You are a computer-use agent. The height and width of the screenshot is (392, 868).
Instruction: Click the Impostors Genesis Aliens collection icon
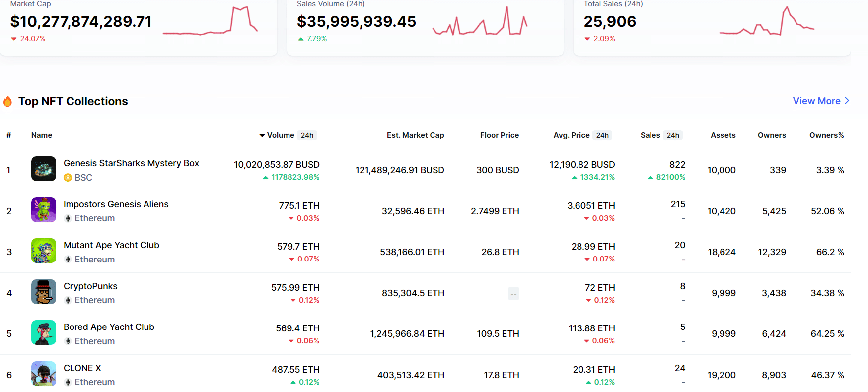(44, 210)
